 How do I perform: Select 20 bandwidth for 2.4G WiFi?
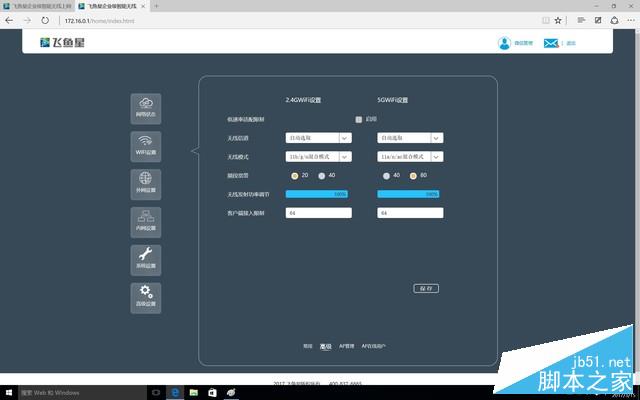(295, 176)
